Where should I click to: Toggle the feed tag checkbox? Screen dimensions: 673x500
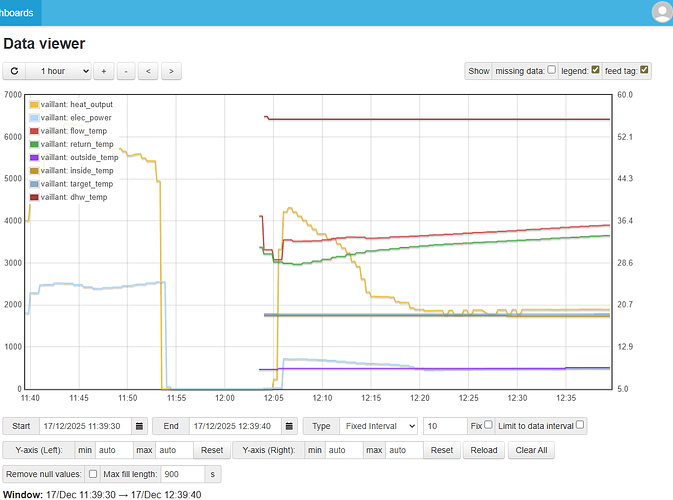click(645, 70)
